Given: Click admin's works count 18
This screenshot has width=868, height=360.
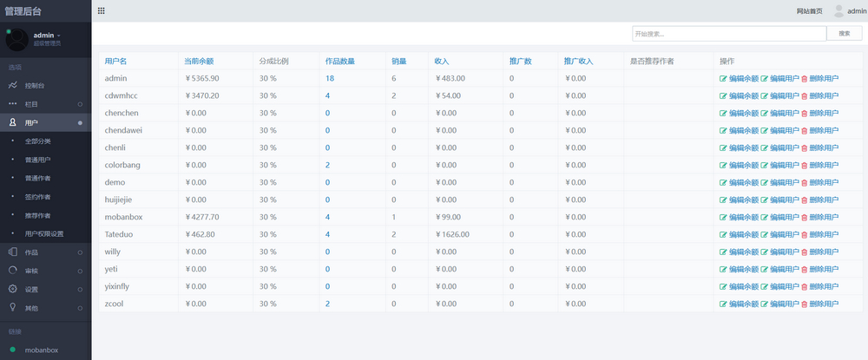Looking at the screenshot, I should pos(330,78).
